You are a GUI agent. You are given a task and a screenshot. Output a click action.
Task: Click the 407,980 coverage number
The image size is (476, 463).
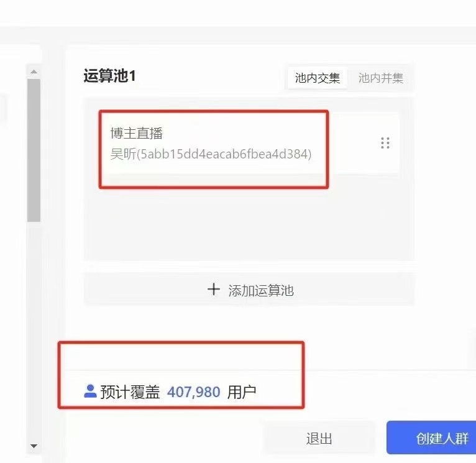click(x=194, y=392)
